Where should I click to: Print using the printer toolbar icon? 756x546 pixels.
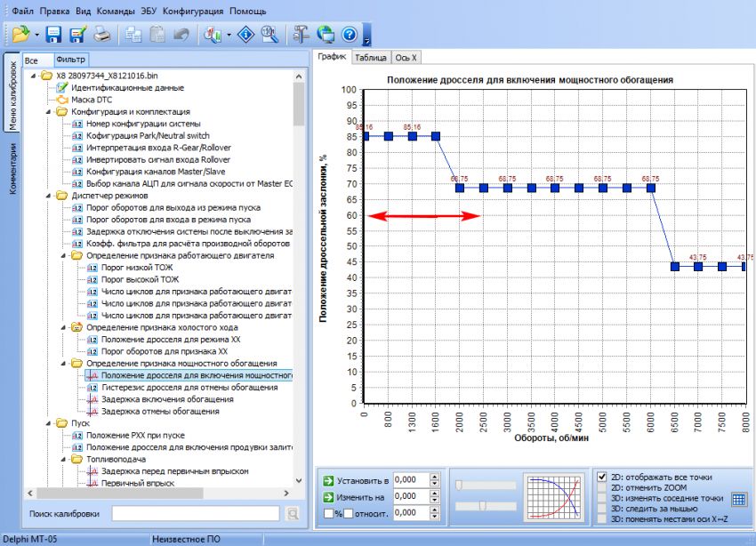point(101,34)
